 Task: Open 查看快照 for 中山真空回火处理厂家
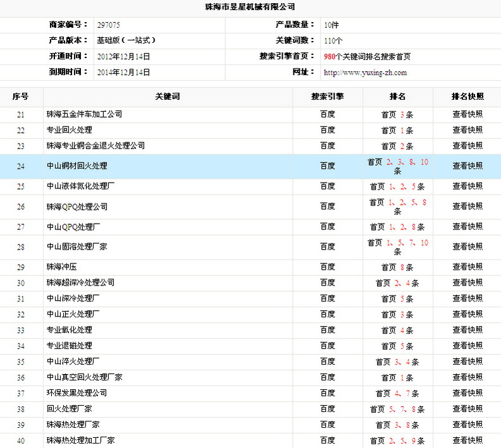467,377
